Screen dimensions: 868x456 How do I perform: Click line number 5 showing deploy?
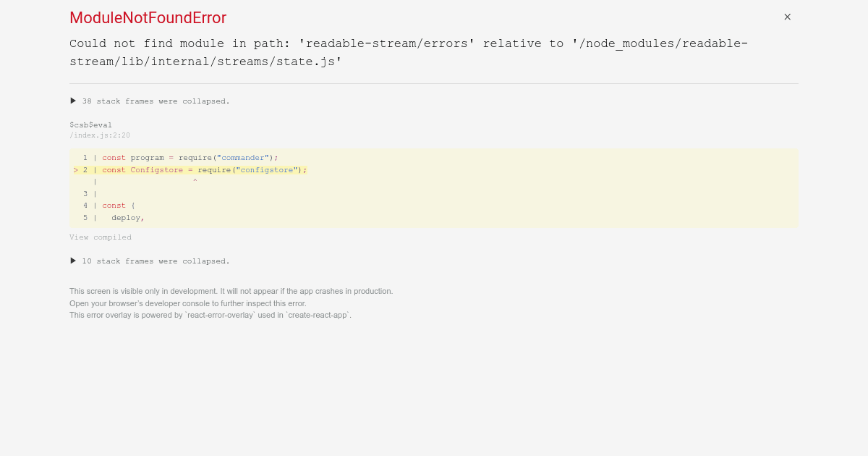coord(85,217)
